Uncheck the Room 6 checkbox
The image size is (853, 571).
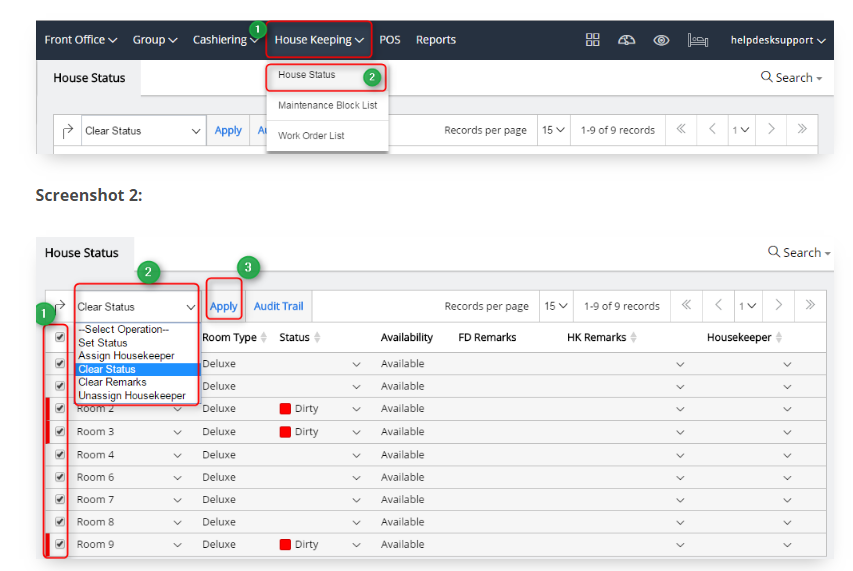(60, 477)
